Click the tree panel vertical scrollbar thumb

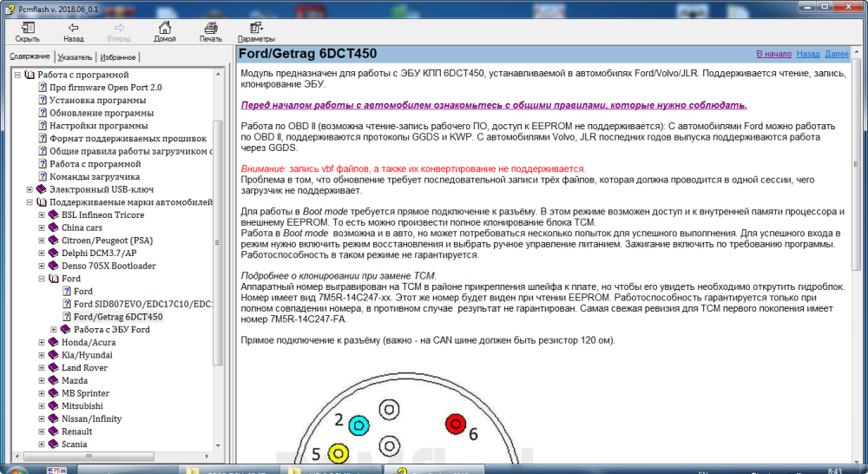218,242
